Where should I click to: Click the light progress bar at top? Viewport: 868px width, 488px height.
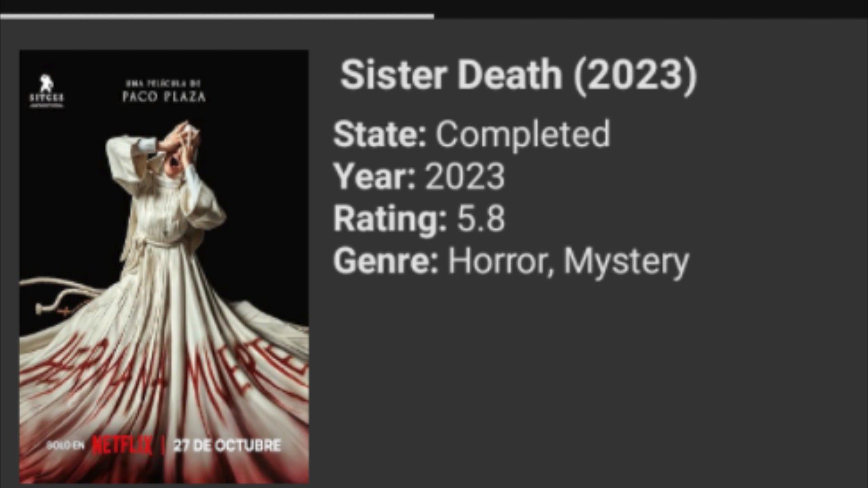click(217, 17)
